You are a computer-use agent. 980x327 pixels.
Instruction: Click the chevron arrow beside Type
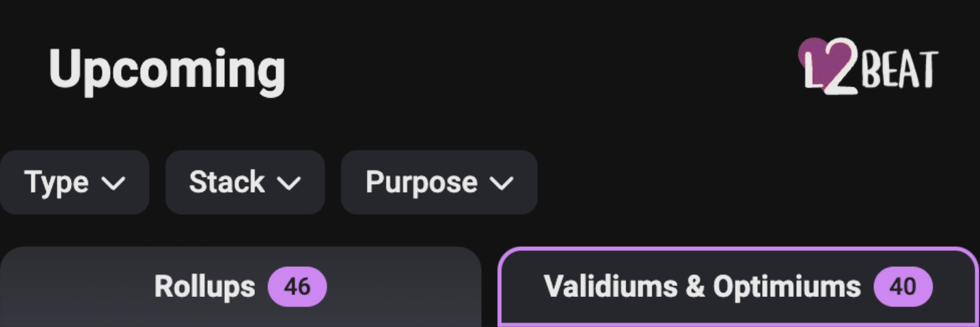pos(113,183)
